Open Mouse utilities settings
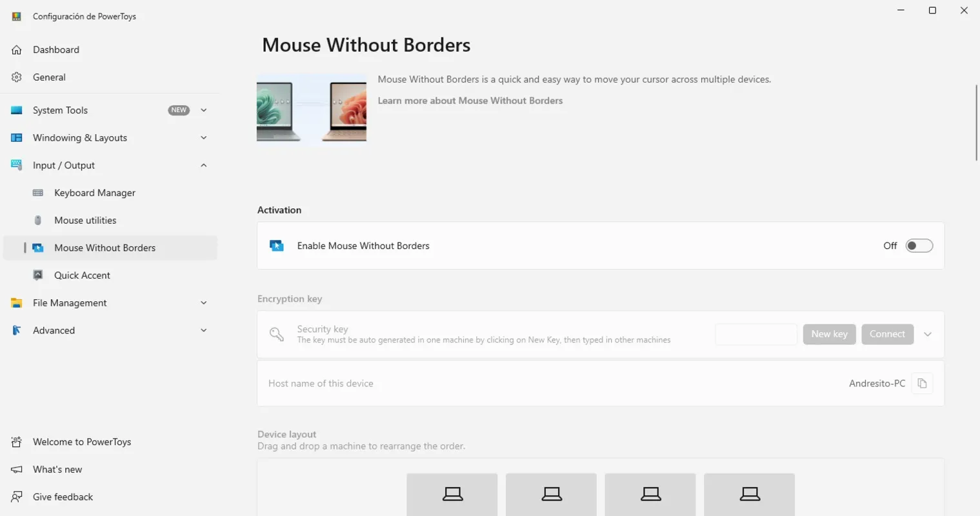The width and height of the screenshot is (980, 516). point(110,221)
